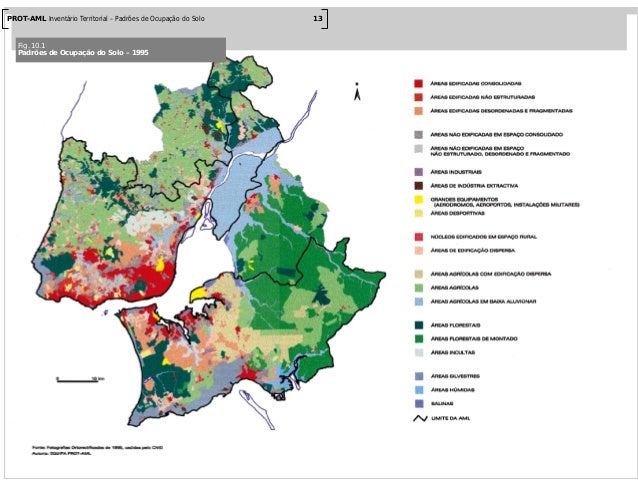The height and width of the screenshot is (487, 638).
Task: Select the 'Áreas Florestais de Montado' label
Action: point(474,338)
